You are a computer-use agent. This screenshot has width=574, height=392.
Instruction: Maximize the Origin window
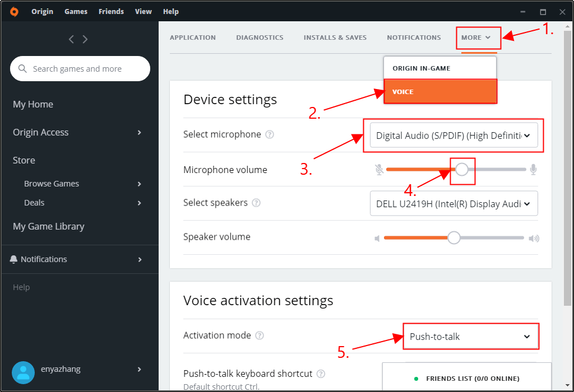[543, 12]
